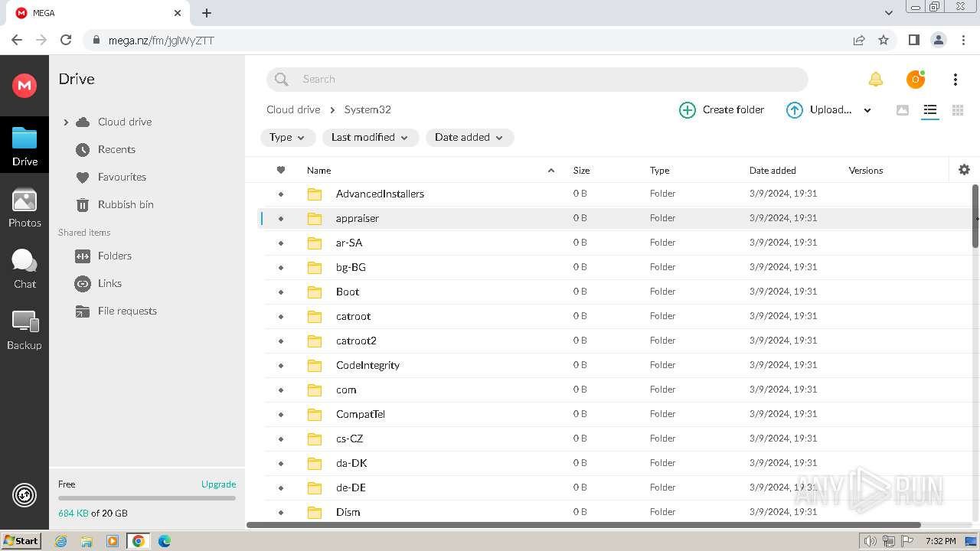Open the Chat section
This screenshot has width=980, height=551.
[24, 269]
